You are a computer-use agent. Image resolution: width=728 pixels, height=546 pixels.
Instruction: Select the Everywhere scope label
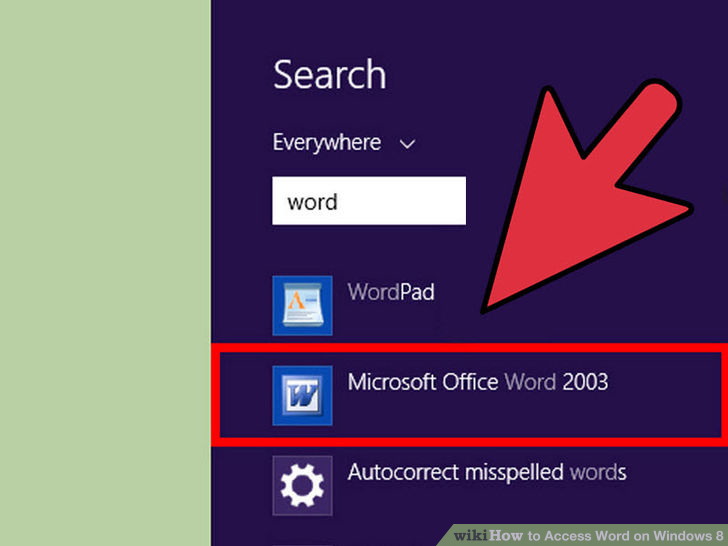[327, 143]
